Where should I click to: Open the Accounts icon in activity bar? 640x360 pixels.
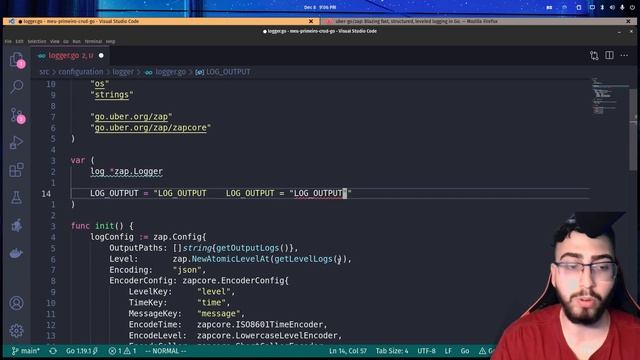click(16, 303)
